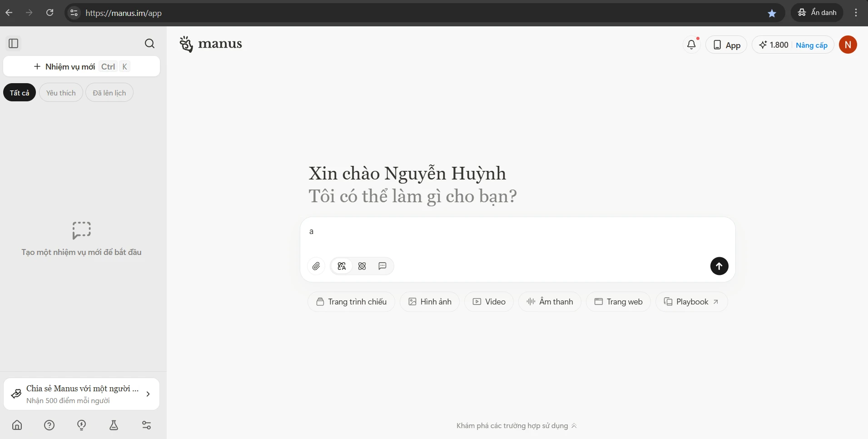
Task: Open the lab flask icon
Action: coord(114,425)
